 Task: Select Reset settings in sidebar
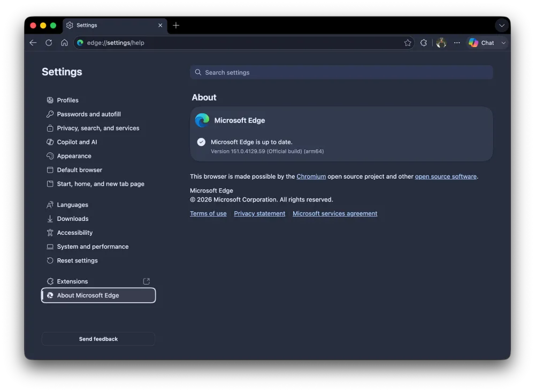click(98, 260)
